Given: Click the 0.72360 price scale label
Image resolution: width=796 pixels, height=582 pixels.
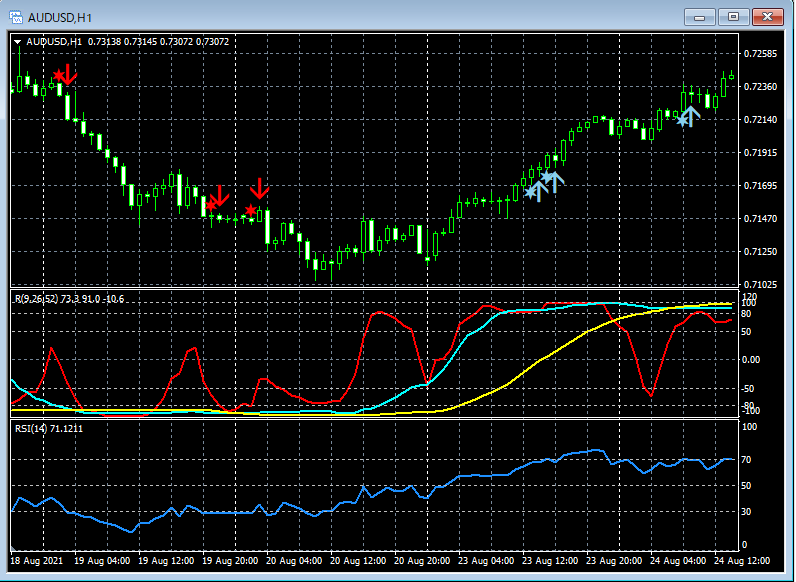Looking at the screenshot, I should pos(760,87).
